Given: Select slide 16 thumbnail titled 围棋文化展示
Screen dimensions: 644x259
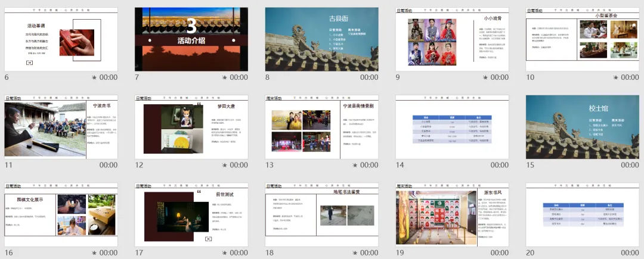Looking at the screenshot, I should click(61, 215).
